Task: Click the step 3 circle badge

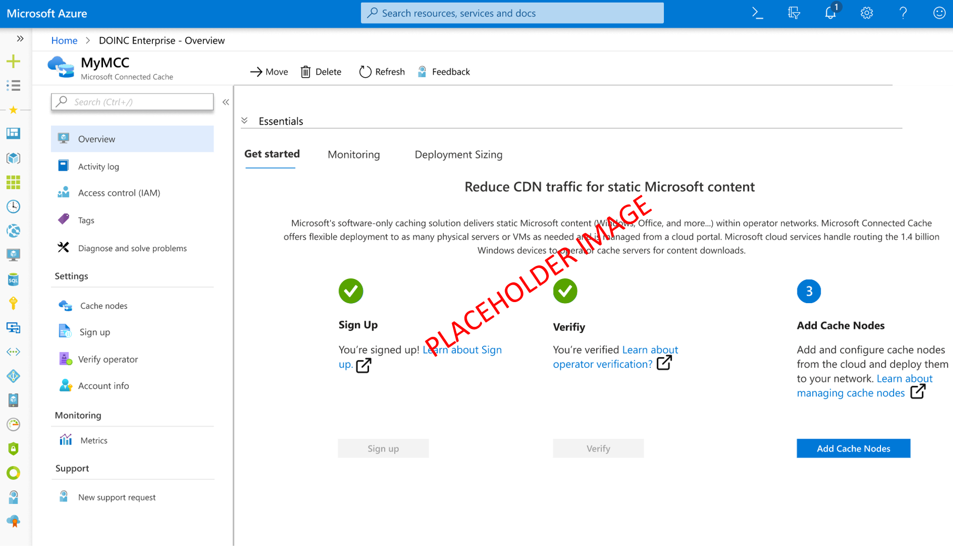Action: pyautogui.click(x=809, y=291)
